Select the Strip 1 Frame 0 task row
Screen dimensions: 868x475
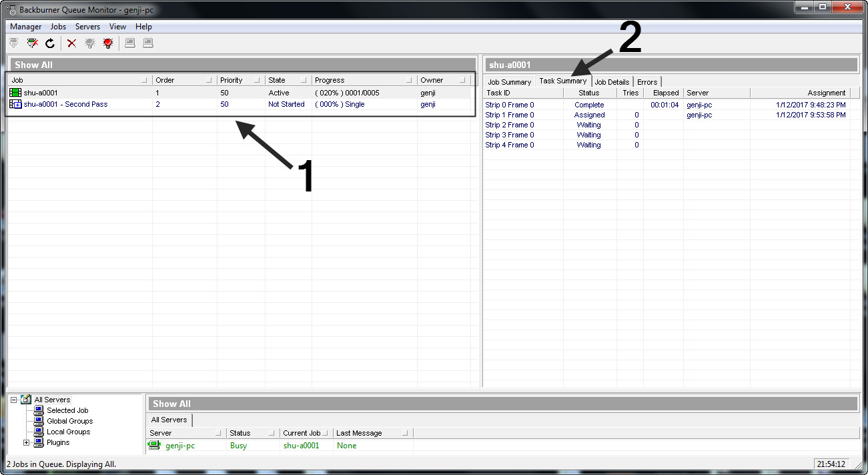tap(509, 115)
